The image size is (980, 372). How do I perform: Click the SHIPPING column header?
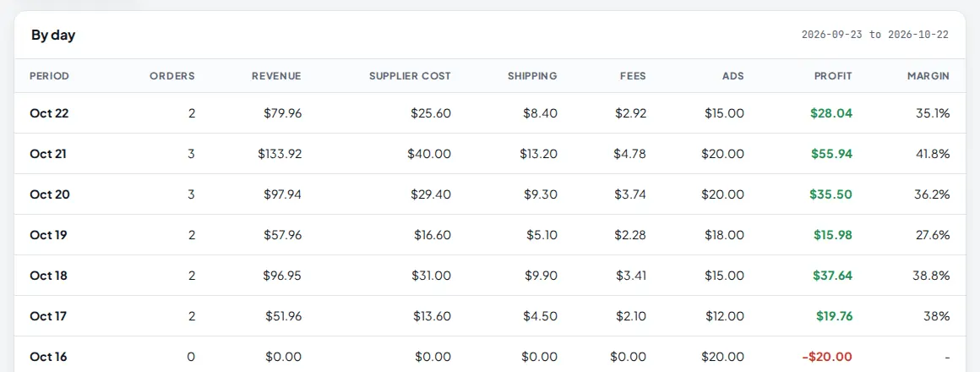[x=532, y=76]
